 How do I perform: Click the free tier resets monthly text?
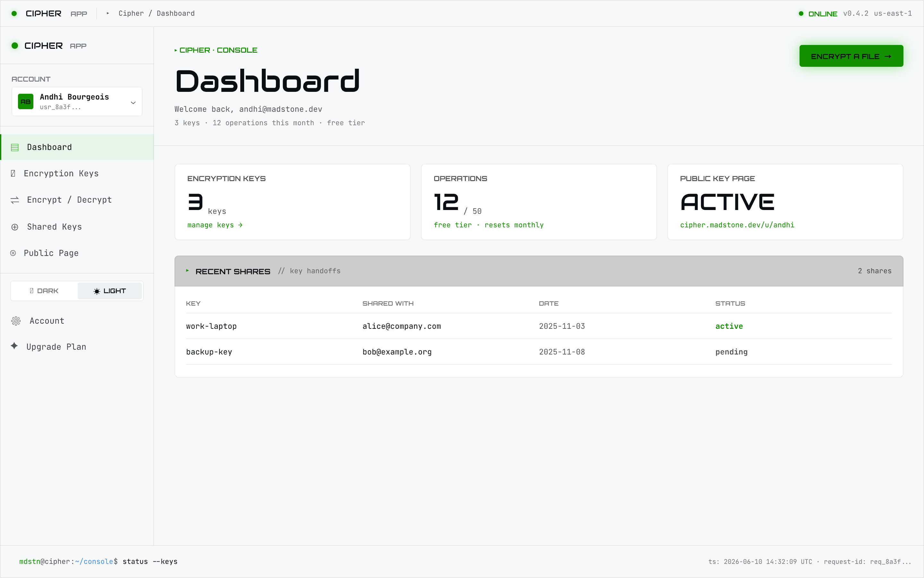(488, 225)
